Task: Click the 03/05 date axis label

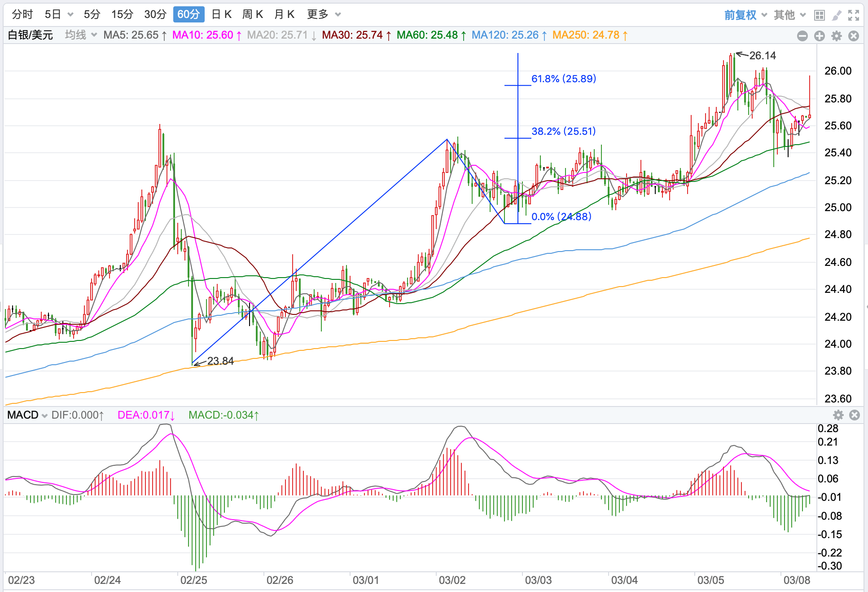Action: pyautogui.click(x=711, y=580)
